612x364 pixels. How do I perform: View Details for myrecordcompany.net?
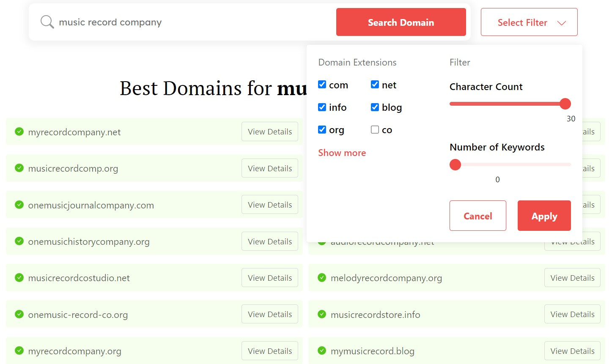click(x=270, y=131)
